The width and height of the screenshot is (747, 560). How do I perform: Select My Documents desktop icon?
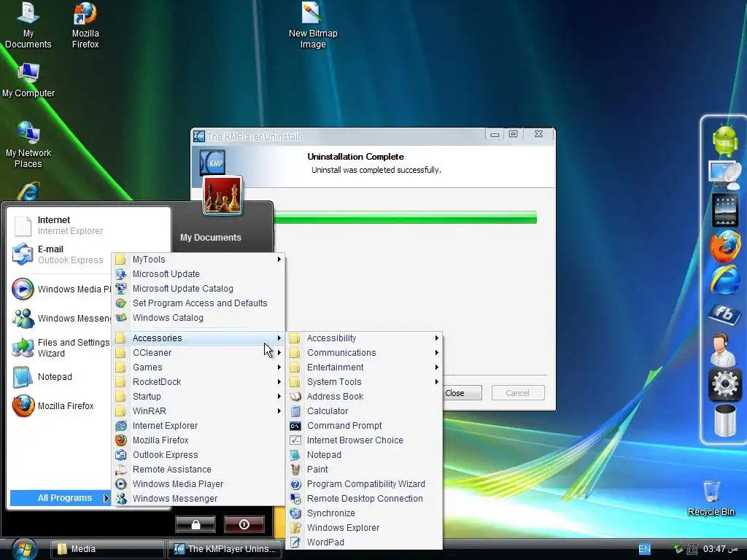(x=28, y=25)
